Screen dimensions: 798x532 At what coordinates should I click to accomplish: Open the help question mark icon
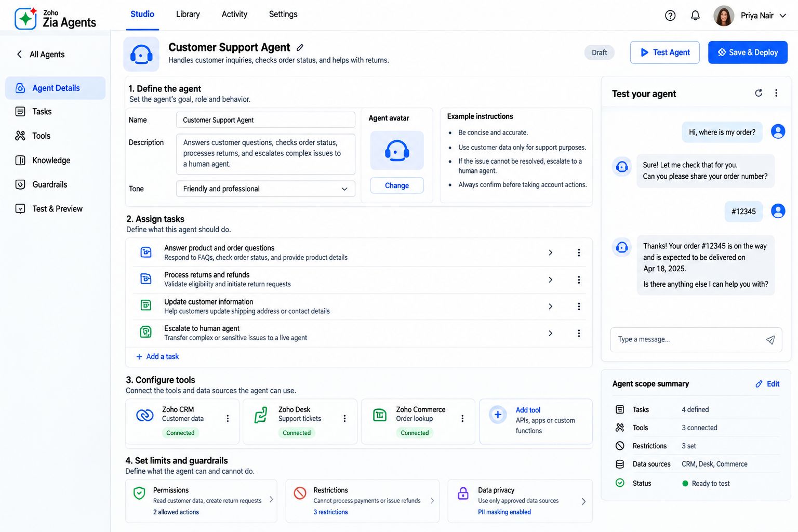click(x=670, y=16)
